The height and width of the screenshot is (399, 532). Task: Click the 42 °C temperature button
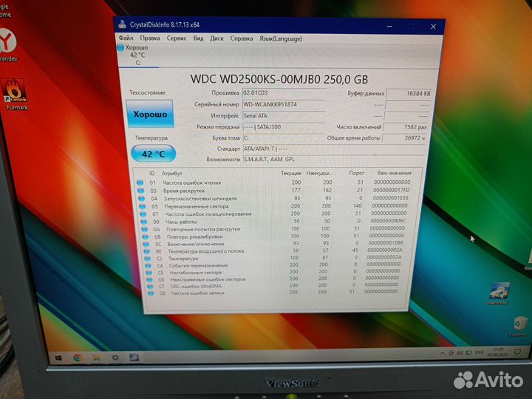click(x=154, y=154)
